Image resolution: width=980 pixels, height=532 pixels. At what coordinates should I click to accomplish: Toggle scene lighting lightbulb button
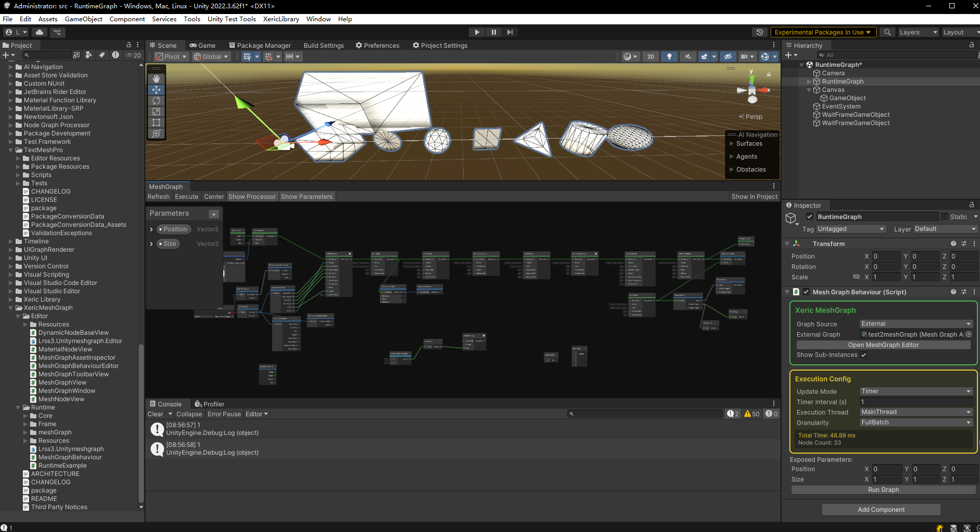coord(669,57)
